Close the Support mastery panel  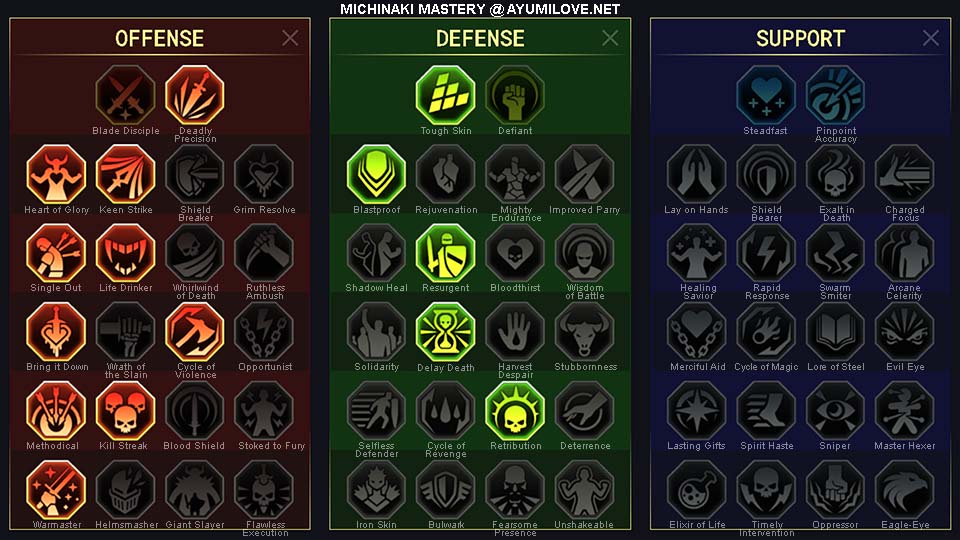click(x=931, y=38)
